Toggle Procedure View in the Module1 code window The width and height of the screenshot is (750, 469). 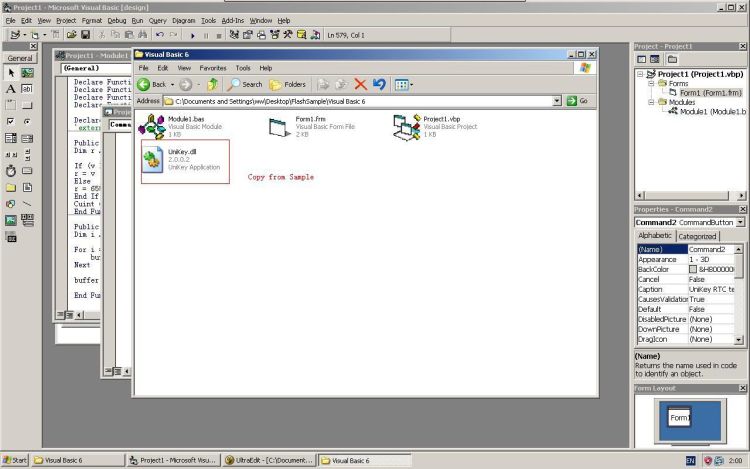point(61,315)
